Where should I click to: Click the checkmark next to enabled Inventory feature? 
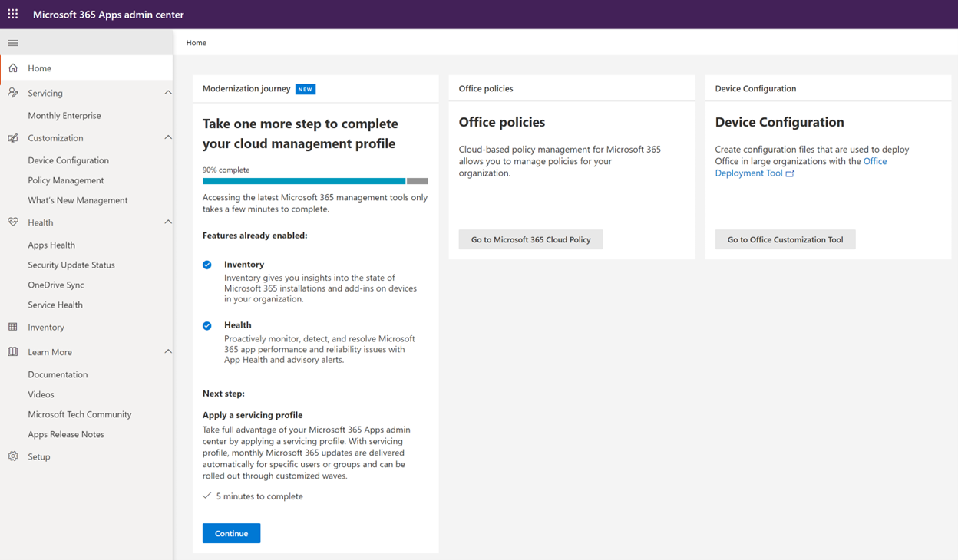pyautogui.click(x=207, y=264)
